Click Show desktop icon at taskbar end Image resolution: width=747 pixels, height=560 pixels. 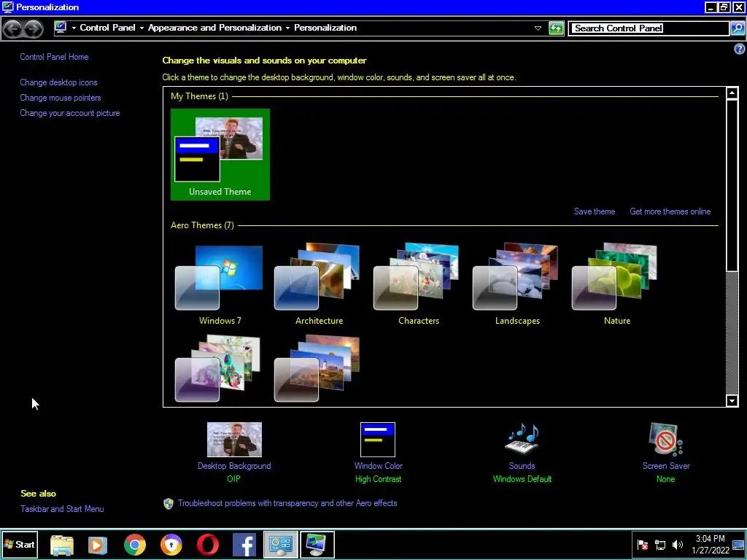(x=738, y=545)
